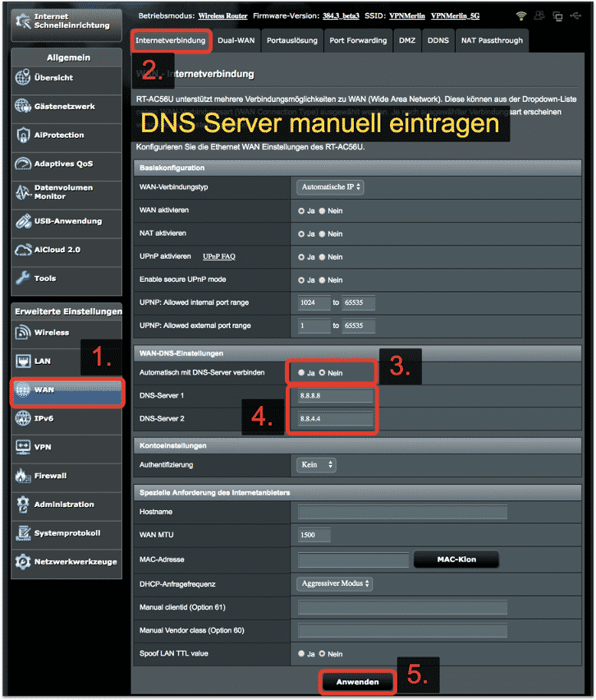
Task: Open WAN-Verbindungstyp dropdown Automatische IP
Action: point(330,187)
